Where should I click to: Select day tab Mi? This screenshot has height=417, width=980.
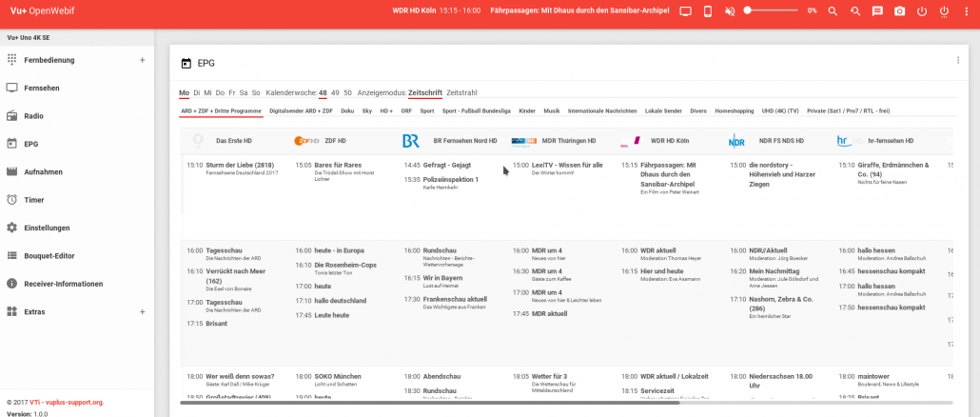207,93
